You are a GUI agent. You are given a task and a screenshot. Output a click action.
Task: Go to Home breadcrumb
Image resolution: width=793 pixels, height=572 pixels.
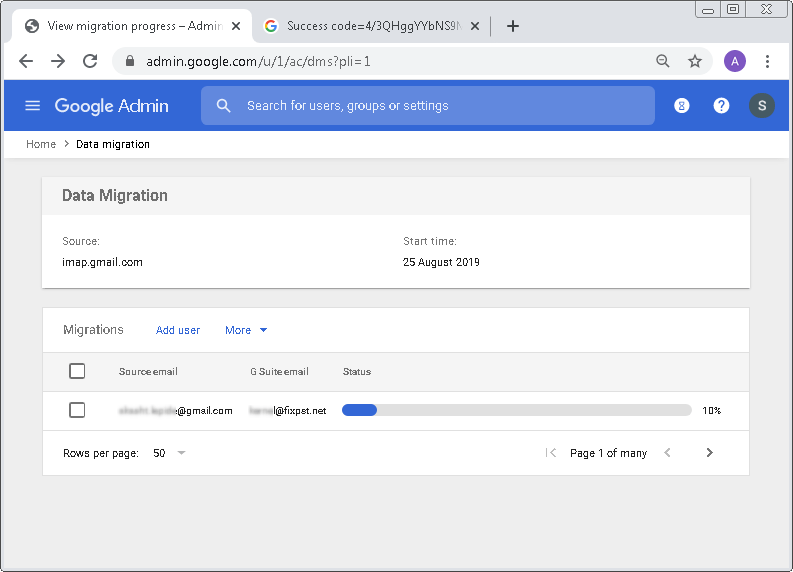pos(41,144)
